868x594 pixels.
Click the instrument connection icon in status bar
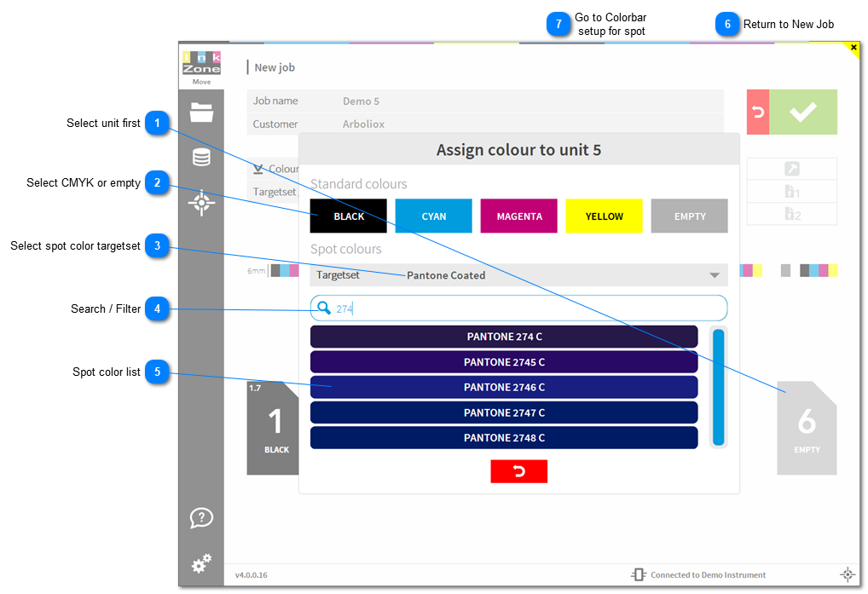(639, 574)
